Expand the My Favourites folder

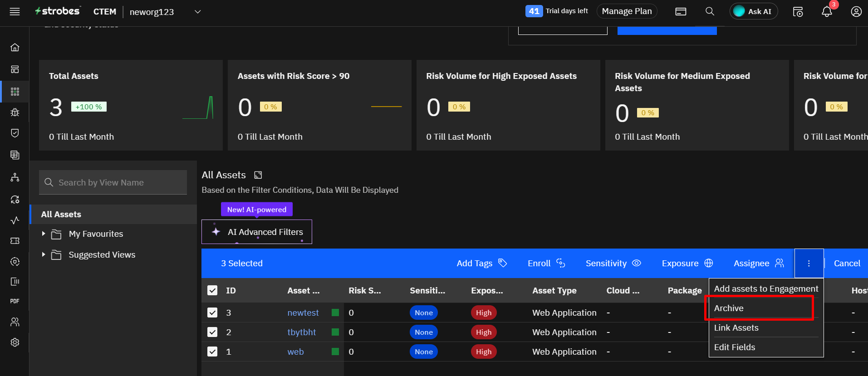(44, 234)
